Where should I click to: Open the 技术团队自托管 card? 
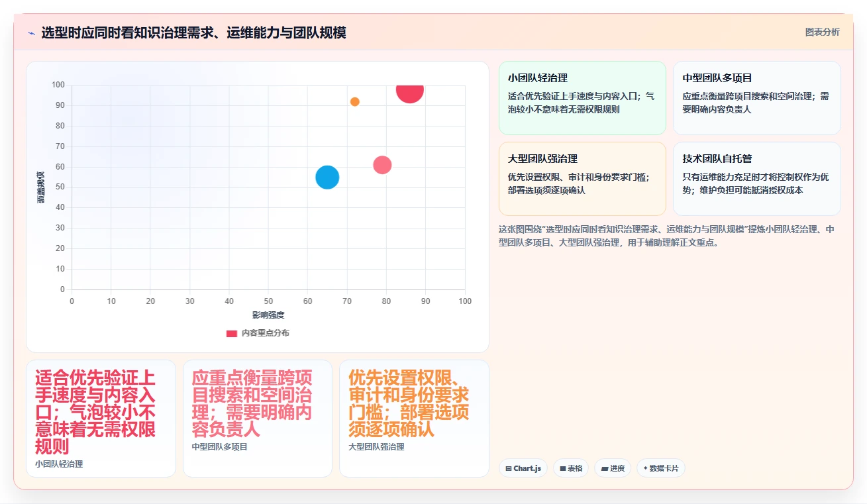[757, 179]
